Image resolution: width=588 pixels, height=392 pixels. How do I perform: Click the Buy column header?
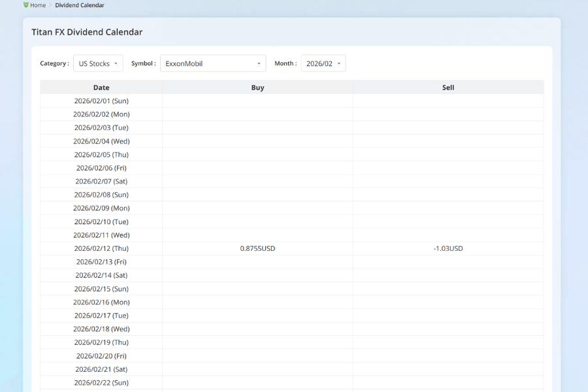tap(257, 88)
